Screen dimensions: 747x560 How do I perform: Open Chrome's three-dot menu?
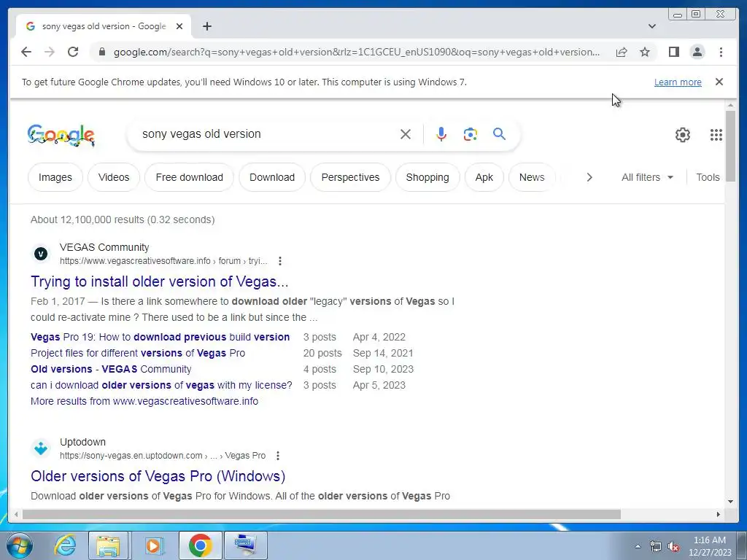pos(721,52)
